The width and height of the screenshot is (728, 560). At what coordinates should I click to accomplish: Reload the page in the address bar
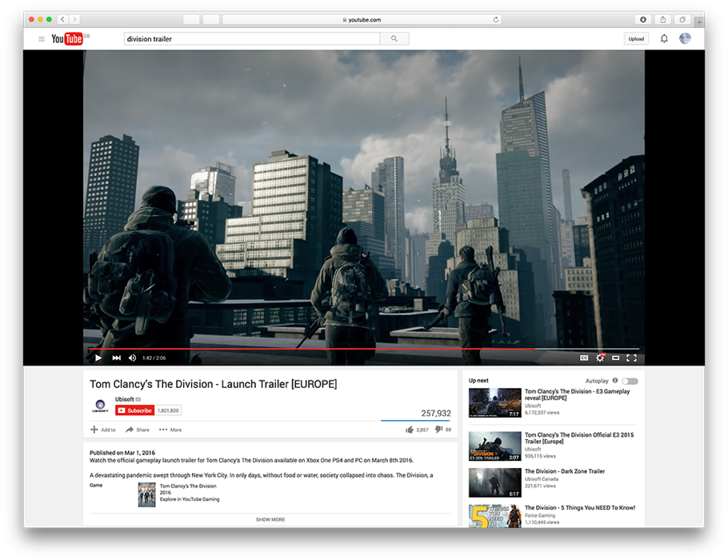point(496,19)
